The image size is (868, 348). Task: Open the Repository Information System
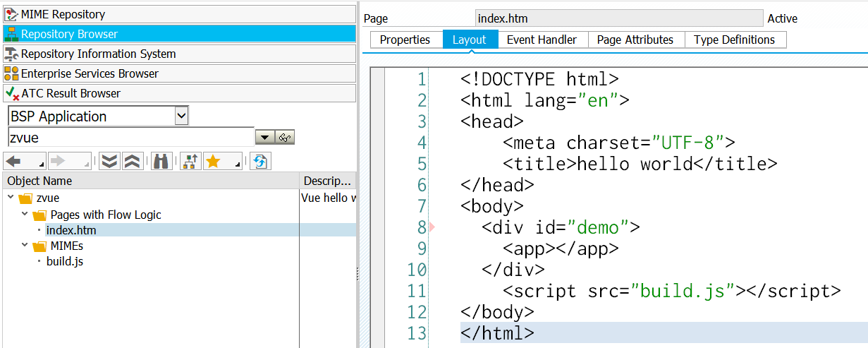180,54
